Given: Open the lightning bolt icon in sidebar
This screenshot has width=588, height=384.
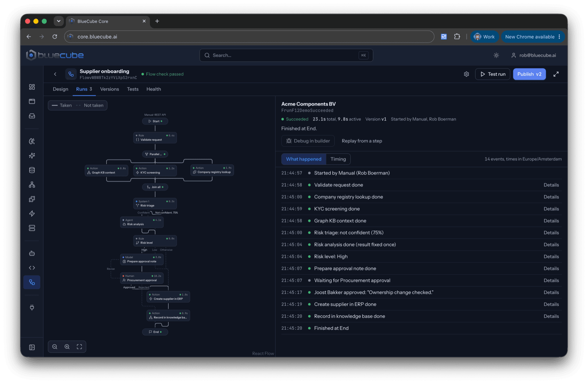Looking at the screenshot, I should coord(32,213).
